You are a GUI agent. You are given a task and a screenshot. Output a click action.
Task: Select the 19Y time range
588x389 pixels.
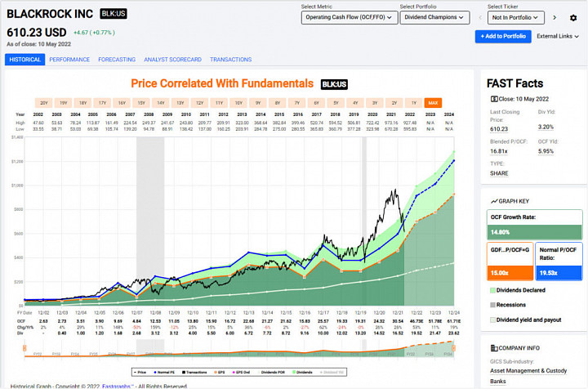point(64,103)
